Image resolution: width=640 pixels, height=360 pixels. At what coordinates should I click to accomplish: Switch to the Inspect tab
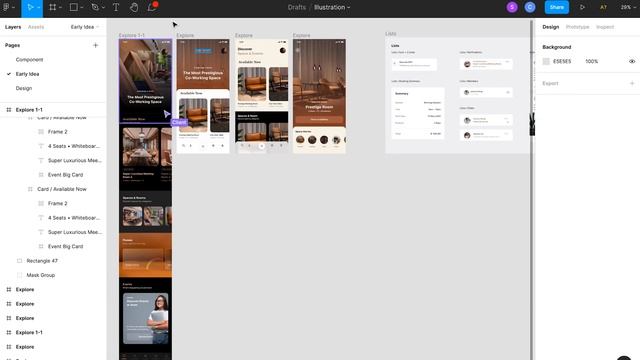coord(605,27)
